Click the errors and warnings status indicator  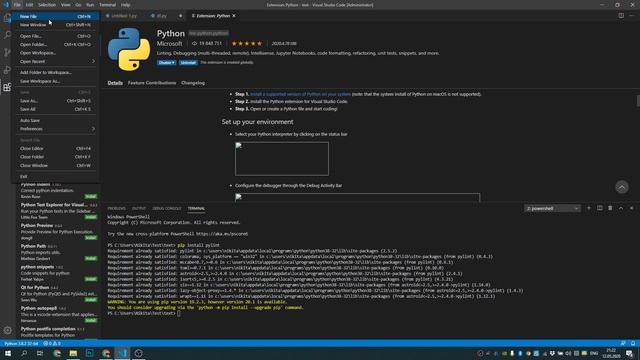52,344
